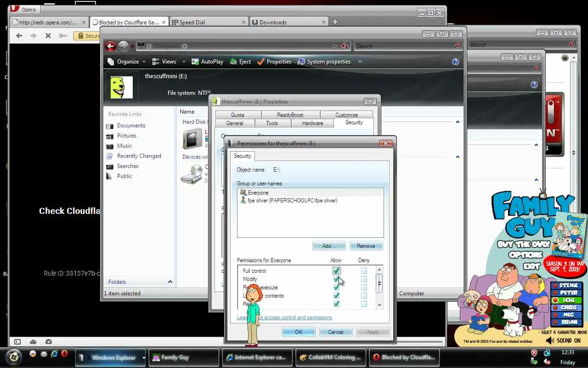Check Deny for Full control
Image resolution: width=588 pixels, height=368 pixels.
click(x=364, y=271)
